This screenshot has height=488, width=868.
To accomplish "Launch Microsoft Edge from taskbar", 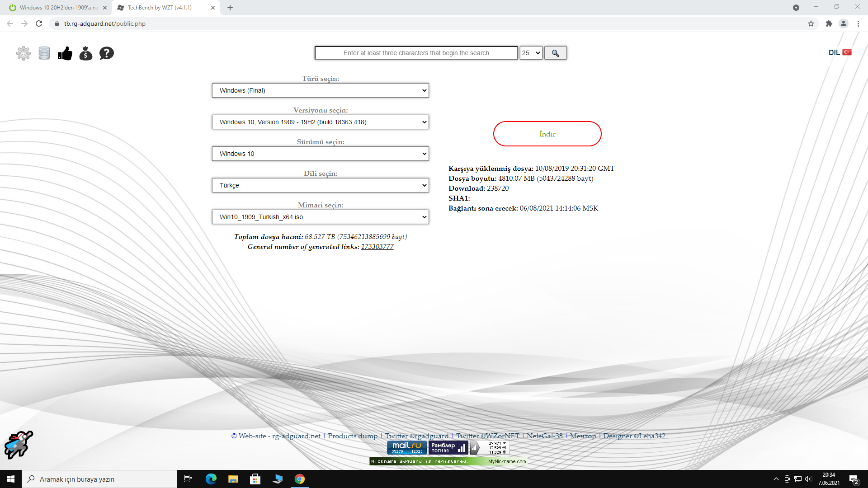I will (211, 479).
